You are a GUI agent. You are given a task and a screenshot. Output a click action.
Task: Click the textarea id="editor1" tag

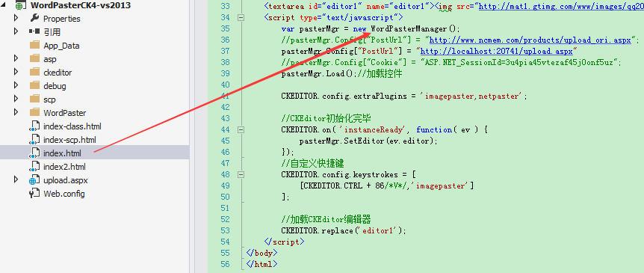coord(352,7)
